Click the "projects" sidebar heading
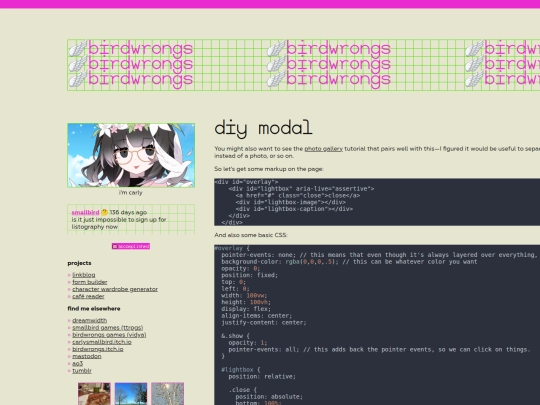 pyautogui.click(x=80, y=263)
